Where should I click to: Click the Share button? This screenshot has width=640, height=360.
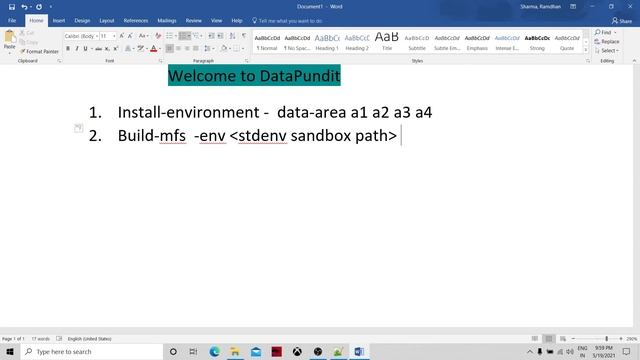coord(622,21)
